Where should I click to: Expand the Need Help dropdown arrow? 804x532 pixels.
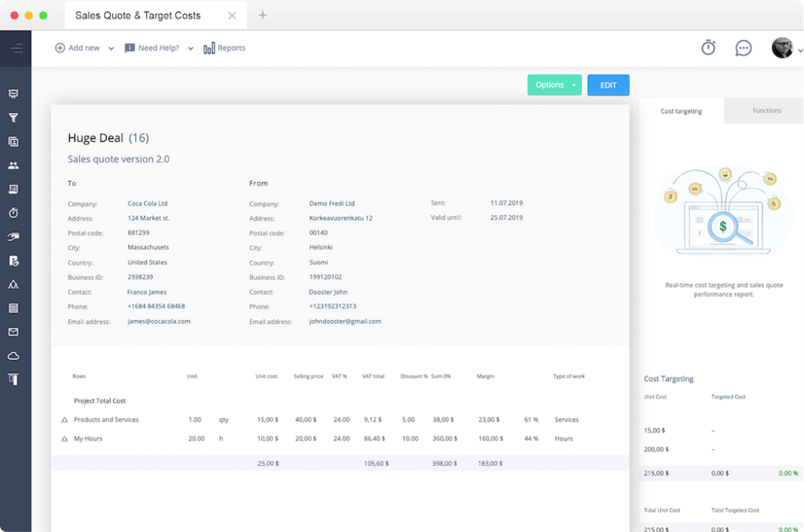[x=190, y=49]
